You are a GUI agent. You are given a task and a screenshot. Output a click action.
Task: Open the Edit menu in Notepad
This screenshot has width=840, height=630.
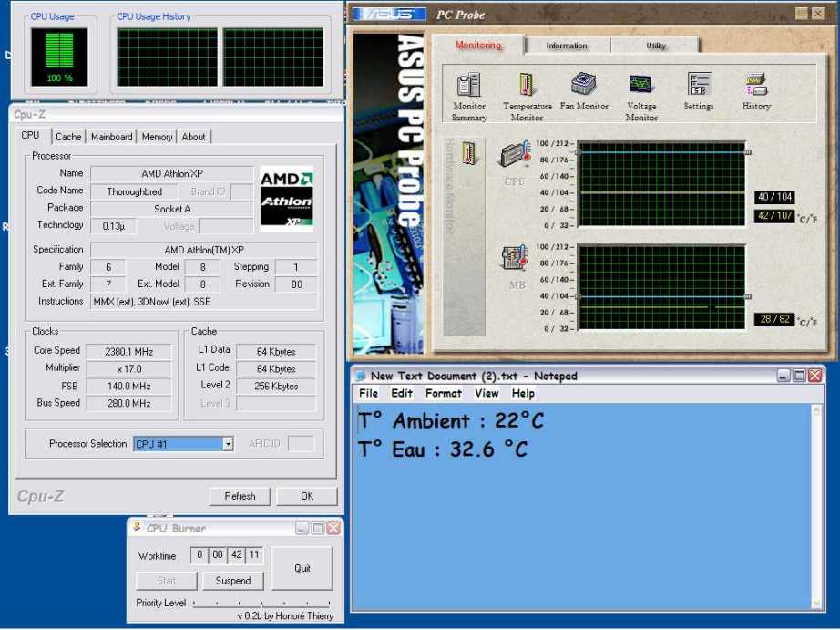402,394
